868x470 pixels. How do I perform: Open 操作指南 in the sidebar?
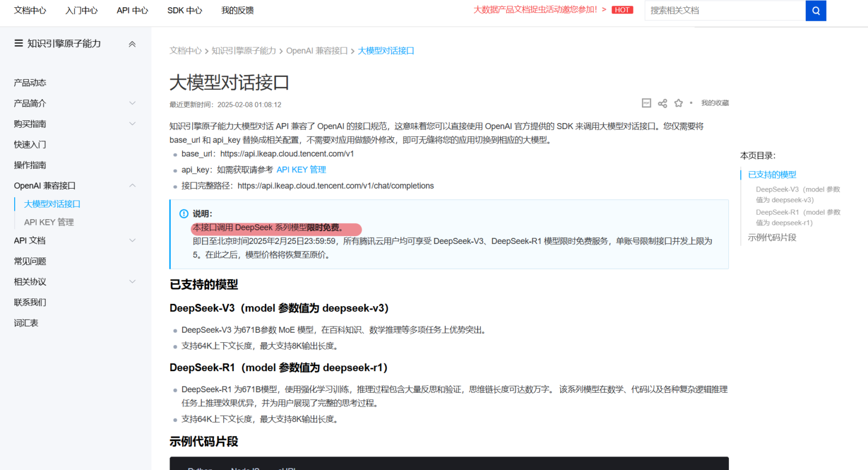point(30,165)
